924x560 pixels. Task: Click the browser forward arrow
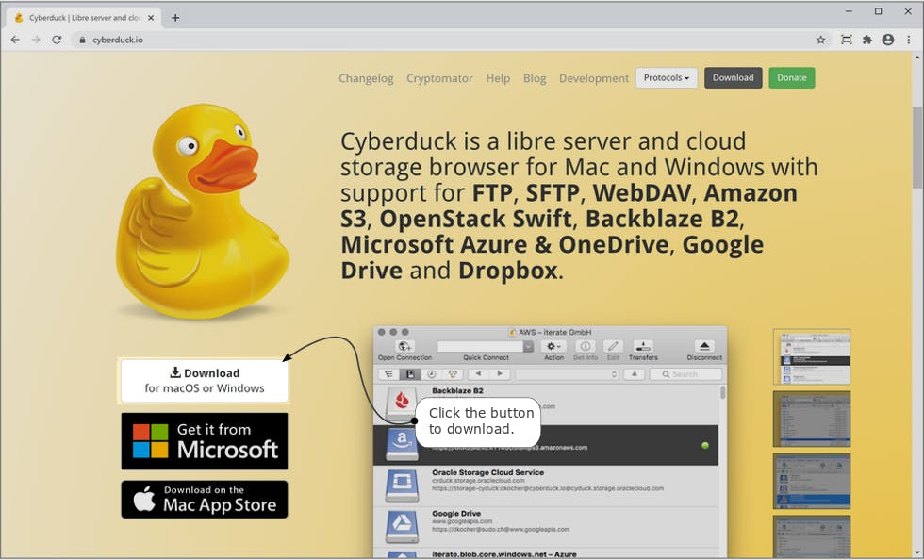point(36,40)
